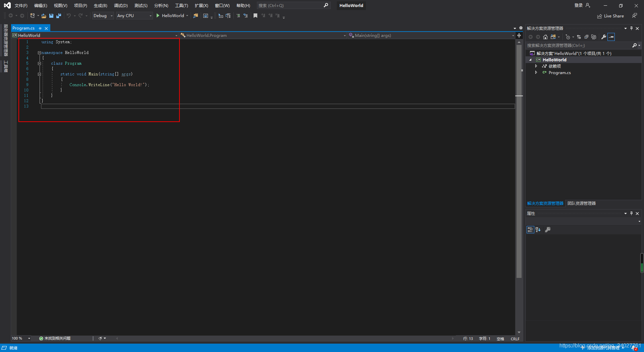Open the 文件(F) menu
Viewport: 644px width, 352px height.
click(21, 6)
